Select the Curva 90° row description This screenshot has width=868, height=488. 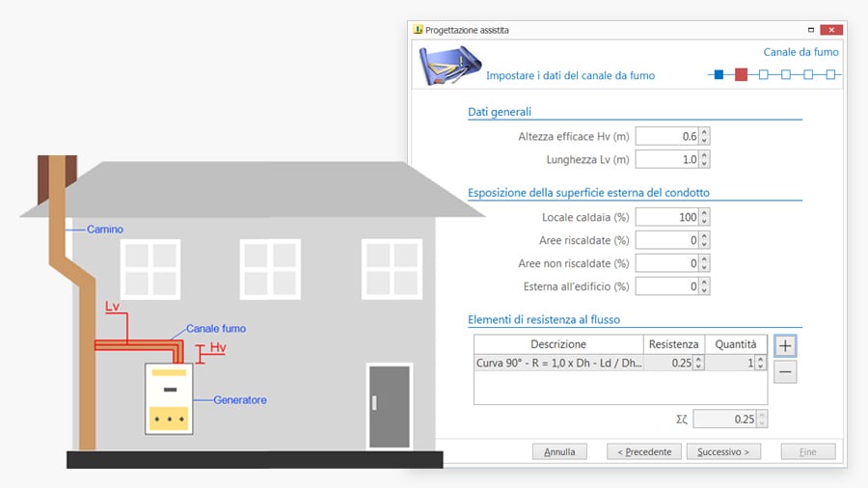pyautogui.click(x=558, y=363)
